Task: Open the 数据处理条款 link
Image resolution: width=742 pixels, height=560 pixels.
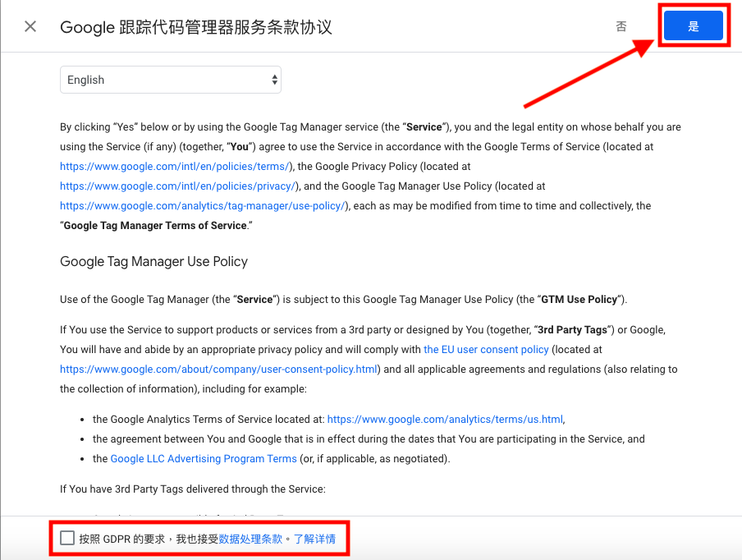Action: click(x=250, y=539)
